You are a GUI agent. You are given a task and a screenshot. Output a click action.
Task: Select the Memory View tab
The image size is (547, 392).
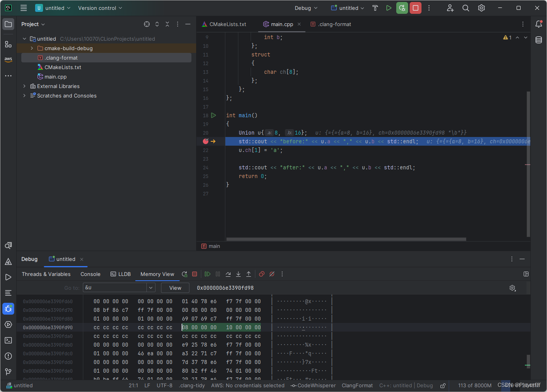[x=157, y=274]
